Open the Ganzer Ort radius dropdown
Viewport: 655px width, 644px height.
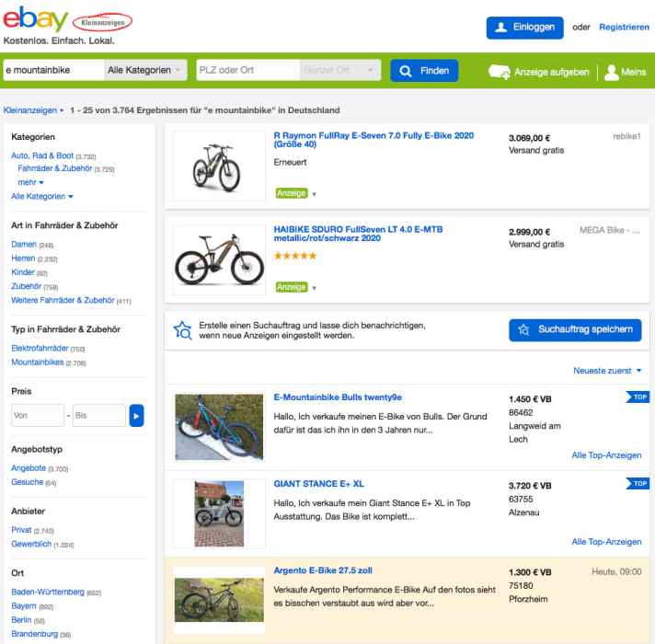click(x=339, y=70)
